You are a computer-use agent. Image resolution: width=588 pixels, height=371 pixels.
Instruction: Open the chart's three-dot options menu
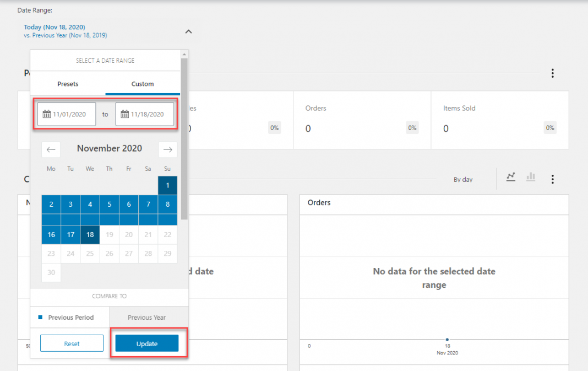(x=552, y=179)
